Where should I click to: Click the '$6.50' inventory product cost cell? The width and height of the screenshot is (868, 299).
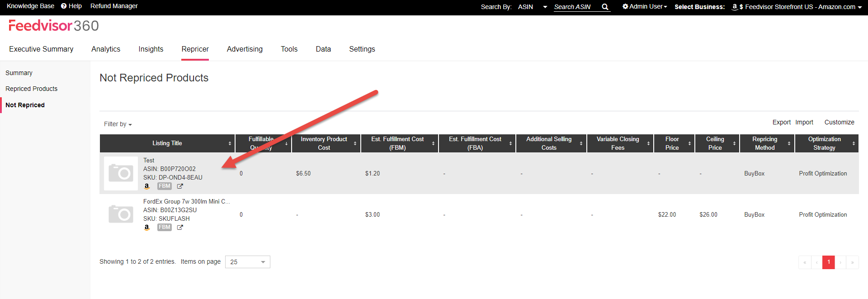303,173
